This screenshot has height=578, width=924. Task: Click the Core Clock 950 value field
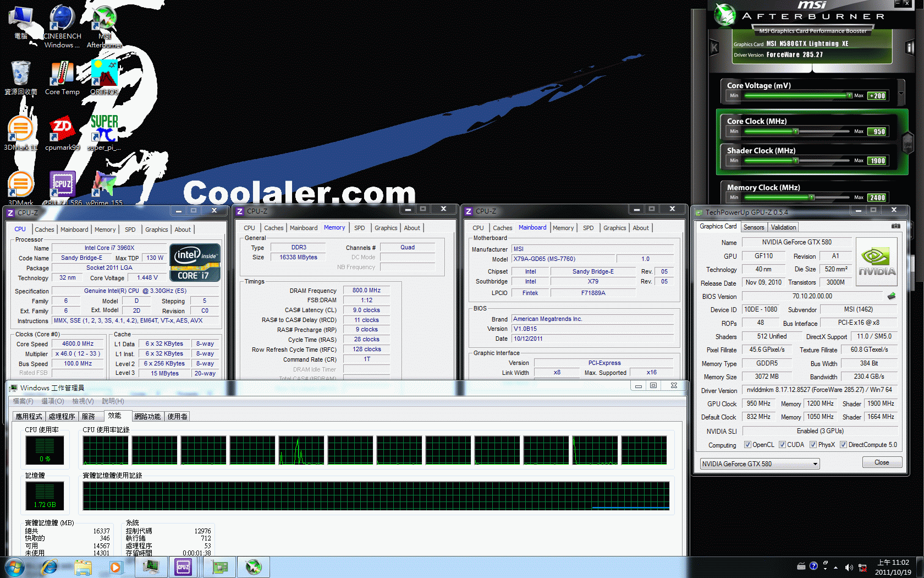[877, 132]
